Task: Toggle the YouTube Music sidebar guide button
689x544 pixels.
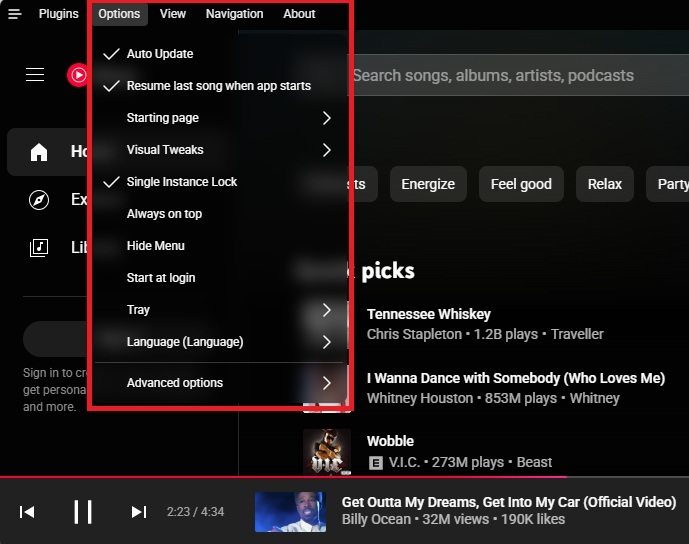Action: [35, 75]
